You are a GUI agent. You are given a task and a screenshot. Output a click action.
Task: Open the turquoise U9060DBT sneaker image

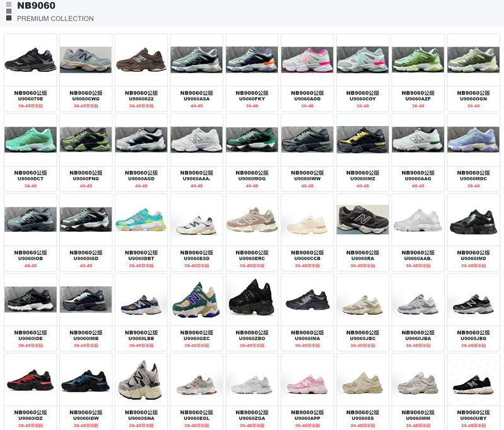point(141,219)
